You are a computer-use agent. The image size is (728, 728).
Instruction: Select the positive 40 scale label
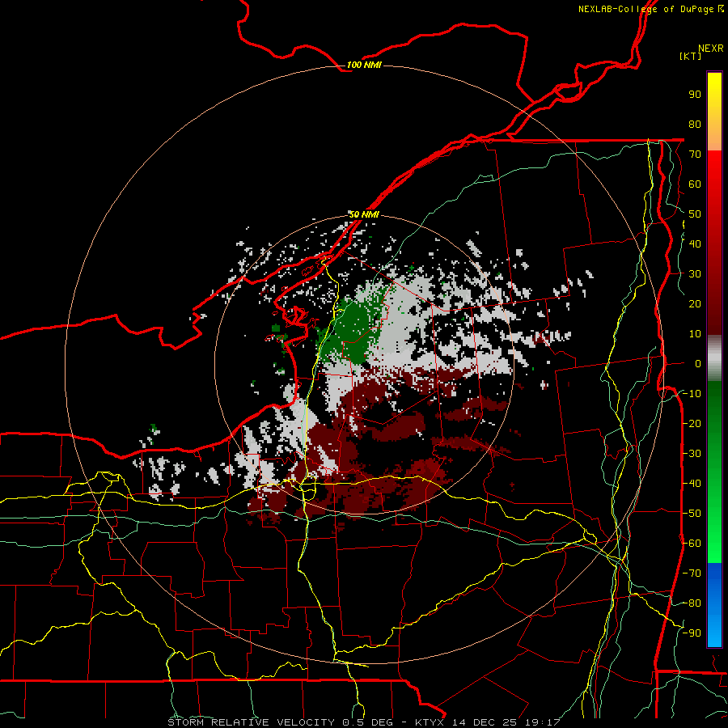tap(695, 243)
